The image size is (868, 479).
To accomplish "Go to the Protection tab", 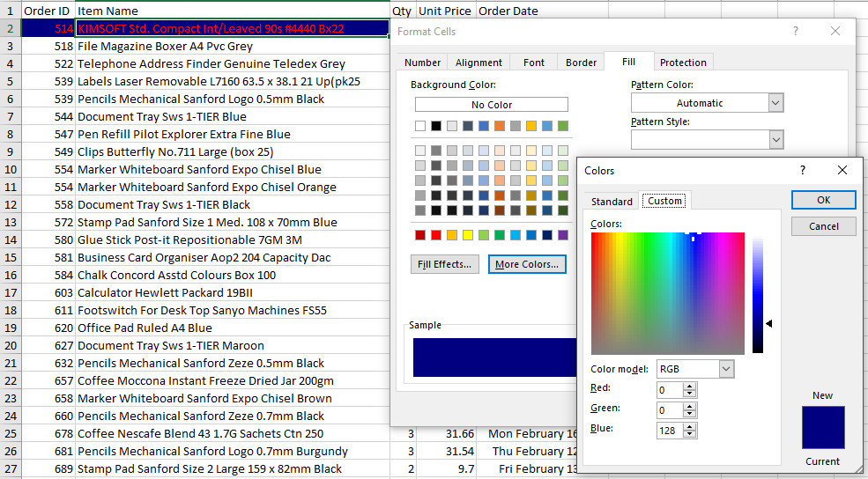I will [683, 63].
